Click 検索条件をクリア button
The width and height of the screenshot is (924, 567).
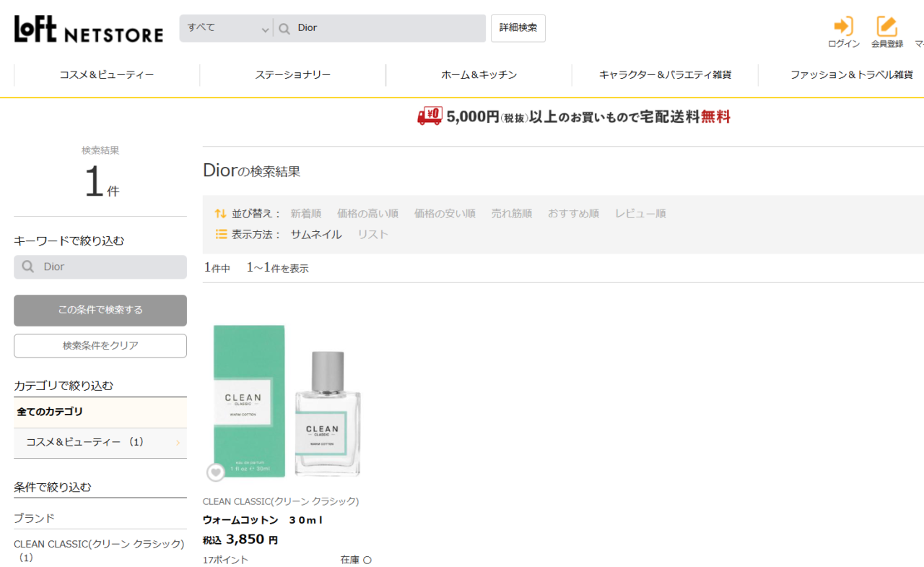pyautogui.click(x=100, y=346)
